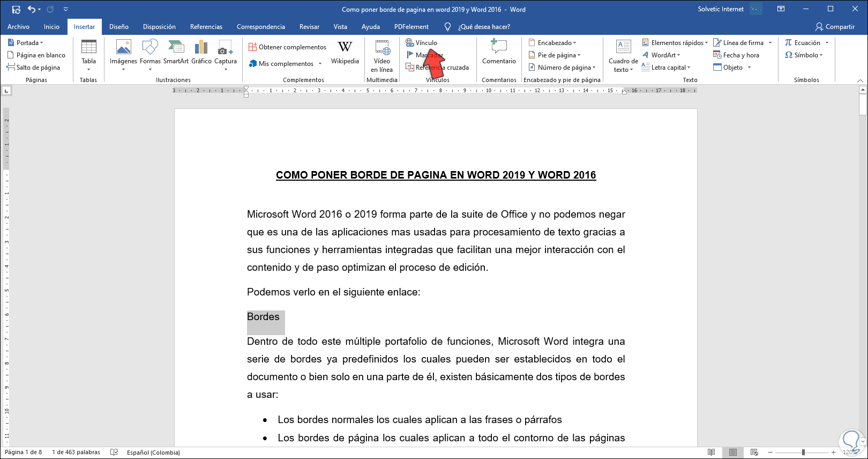Insert a Salto de página
The width and height of the screenshot is (868, 459).
click(34, 68)
